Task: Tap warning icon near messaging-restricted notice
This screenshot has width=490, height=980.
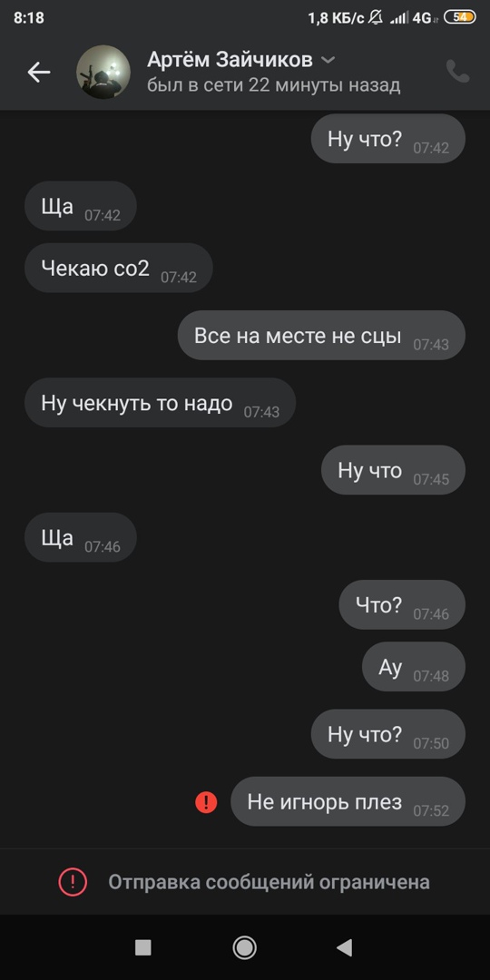Action: click(x=73, y=882)
